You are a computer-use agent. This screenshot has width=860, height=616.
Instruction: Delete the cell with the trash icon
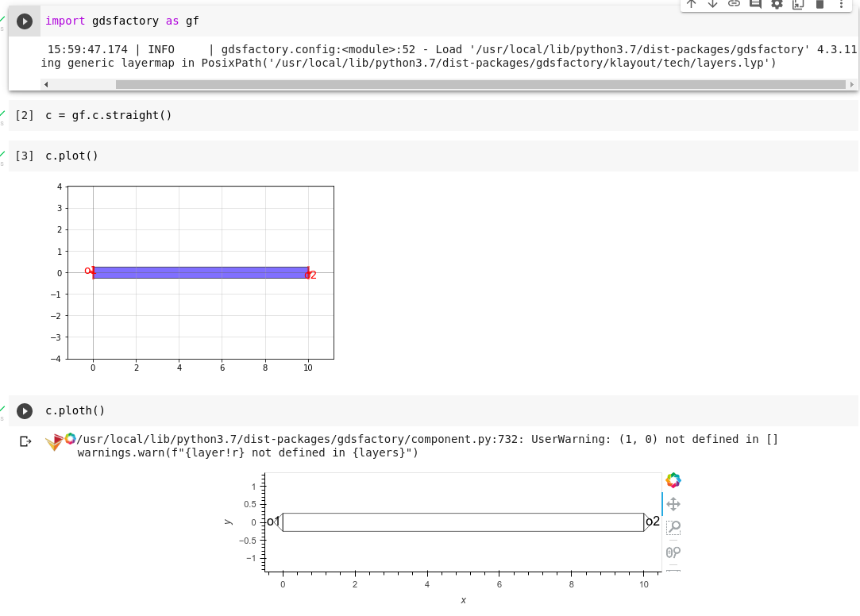[820, 4]
